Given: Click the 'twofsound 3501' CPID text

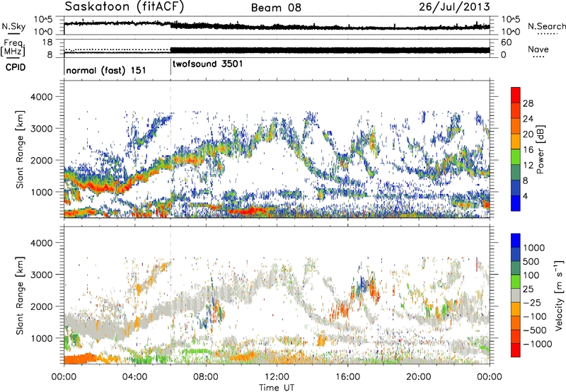Looking at the screenshot, I should pyautogui.click(x=208, y=64).
